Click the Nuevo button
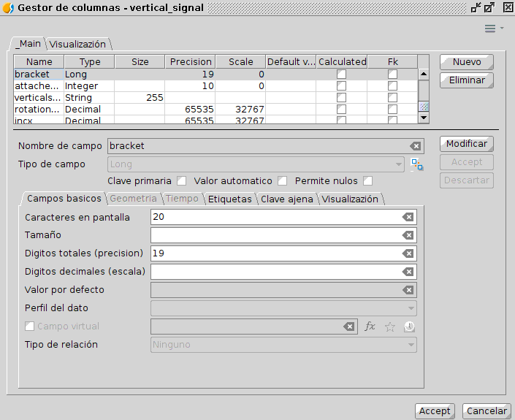Image resolution: width=515 pixels, height=420 pixels. (x=467, y=62)
